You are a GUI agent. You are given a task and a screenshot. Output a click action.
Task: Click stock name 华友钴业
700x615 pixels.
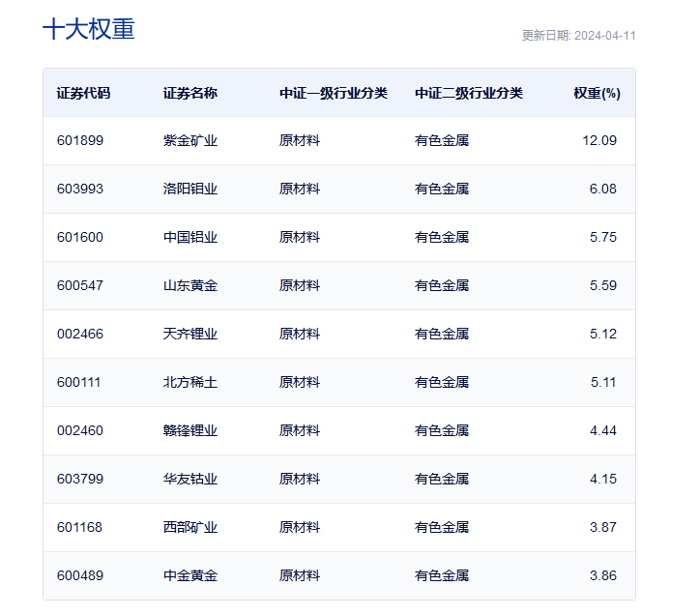tap(190, 479)
